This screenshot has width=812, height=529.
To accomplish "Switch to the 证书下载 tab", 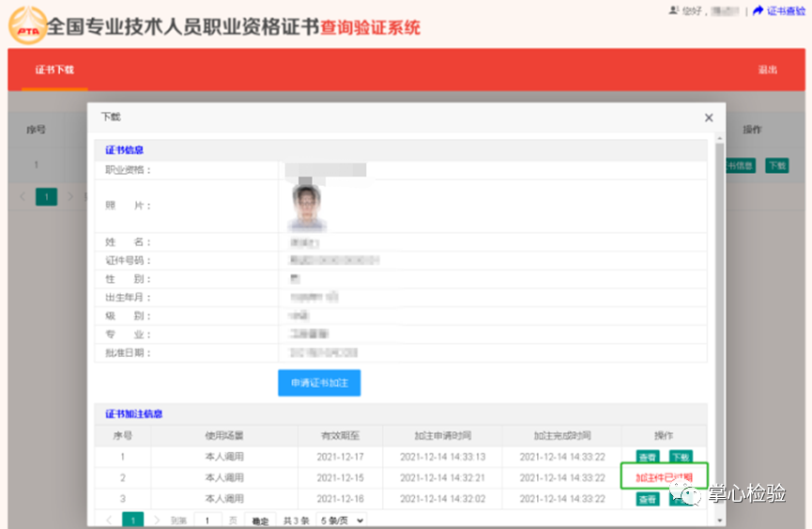I will point(54,70).
